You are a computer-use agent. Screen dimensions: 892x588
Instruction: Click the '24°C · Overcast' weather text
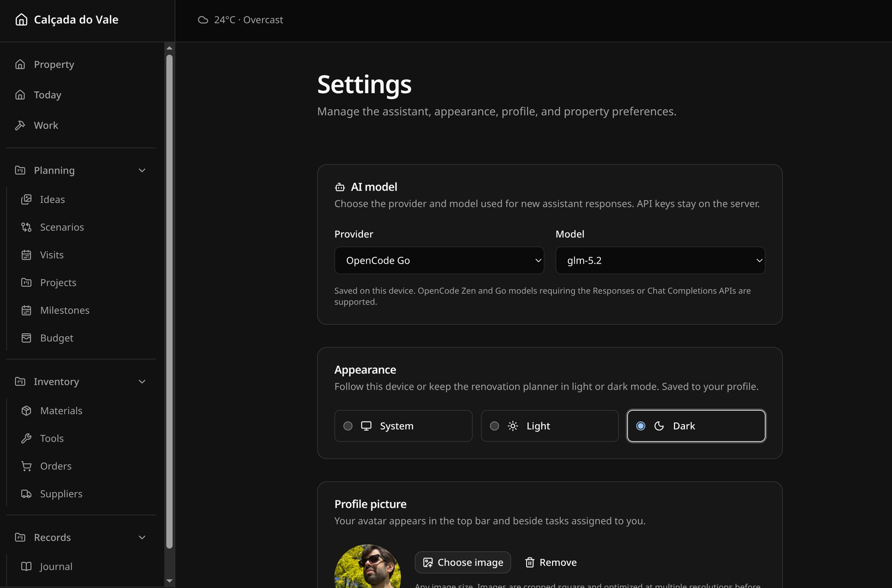click(x=249, y=20)
